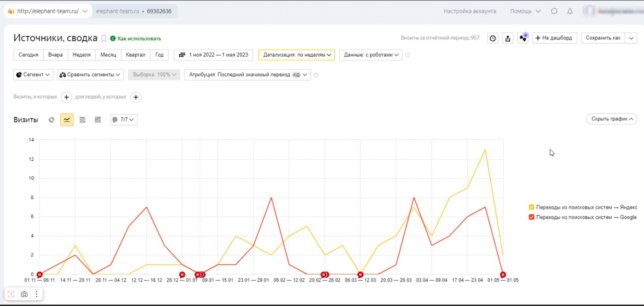Expand the Данные: с роботами dropdown
Image resolution: width=644 pixels, height=306 pixels.
pos(371,55)
